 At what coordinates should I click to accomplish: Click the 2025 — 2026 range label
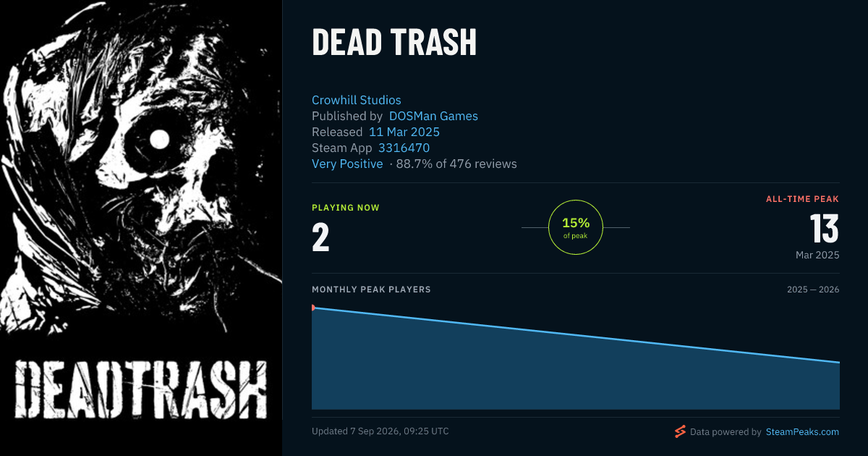point(813,290)
